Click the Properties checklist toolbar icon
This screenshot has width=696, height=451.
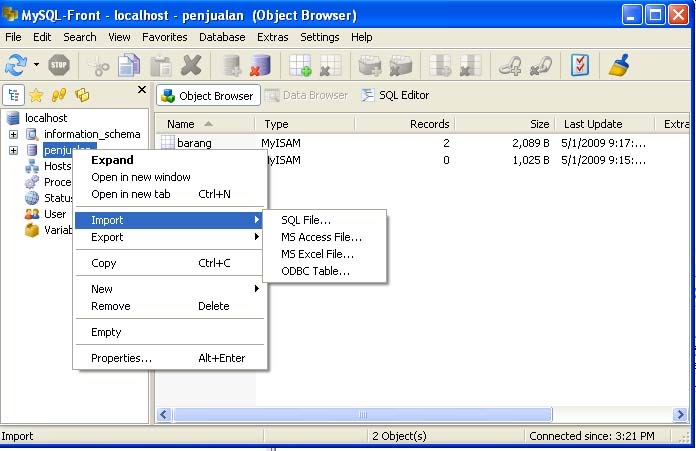580,65
